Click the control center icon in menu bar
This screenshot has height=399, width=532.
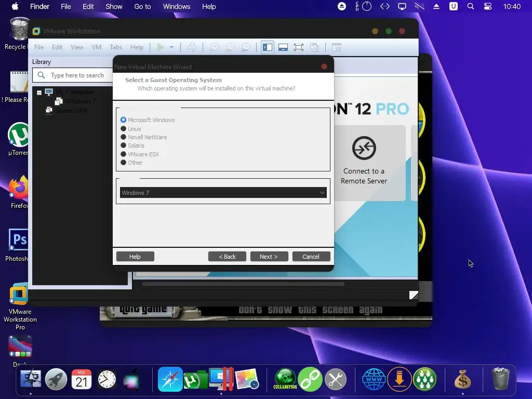point(488,6)
